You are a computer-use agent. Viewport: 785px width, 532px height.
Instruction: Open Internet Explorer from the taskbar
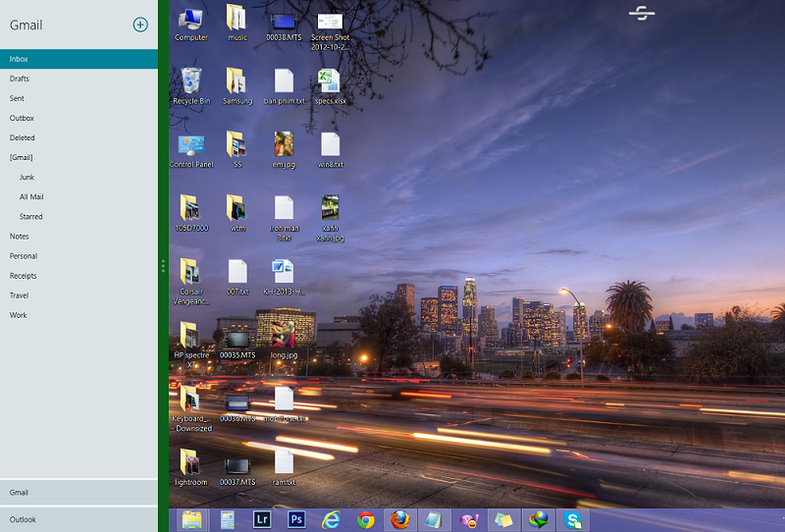click(331, 520)
